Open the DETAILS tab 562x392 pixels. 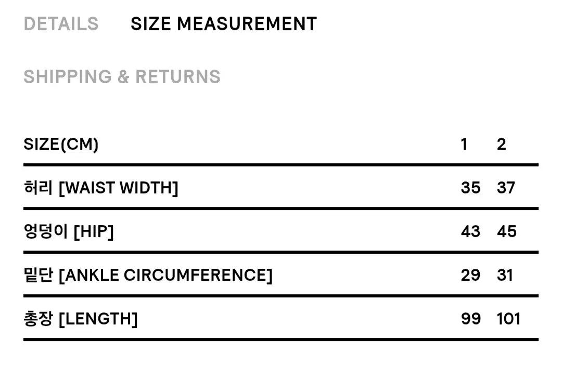(x=61, y=24)
